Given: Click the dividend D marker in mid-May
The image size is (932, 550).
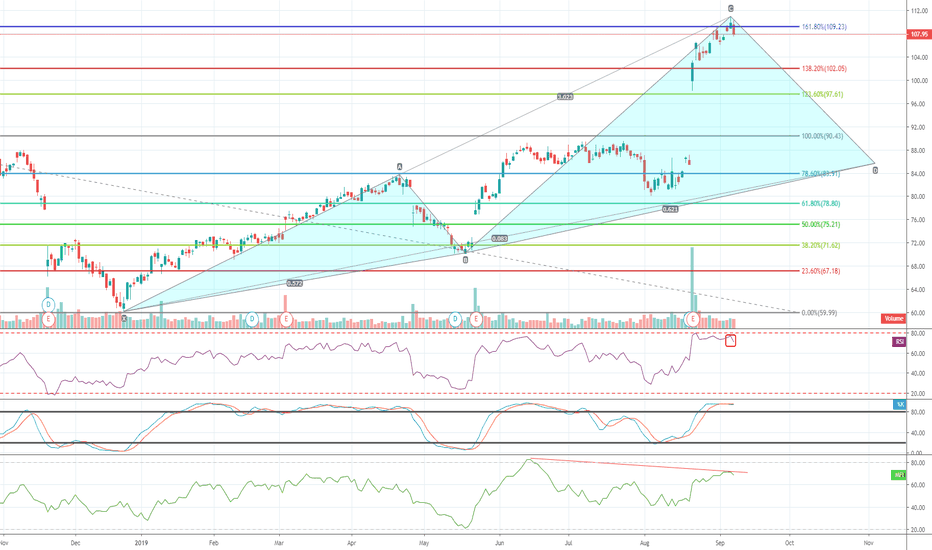Looking at the screenshot, I should (x=455, y=319).
